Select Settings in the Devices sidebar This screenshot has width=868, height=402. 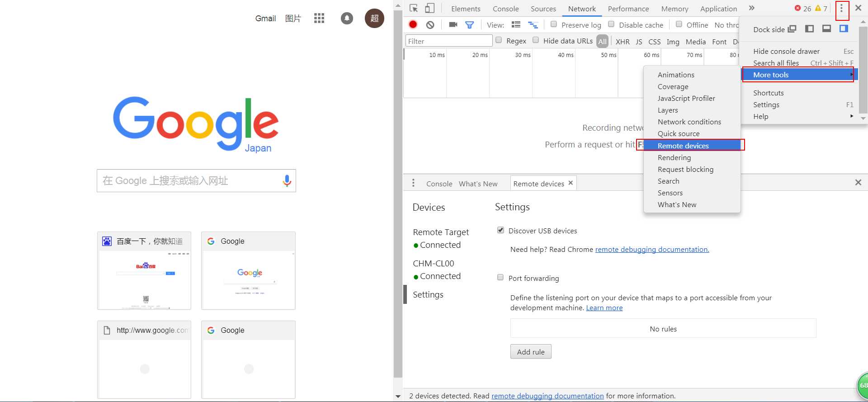point(428,294)
